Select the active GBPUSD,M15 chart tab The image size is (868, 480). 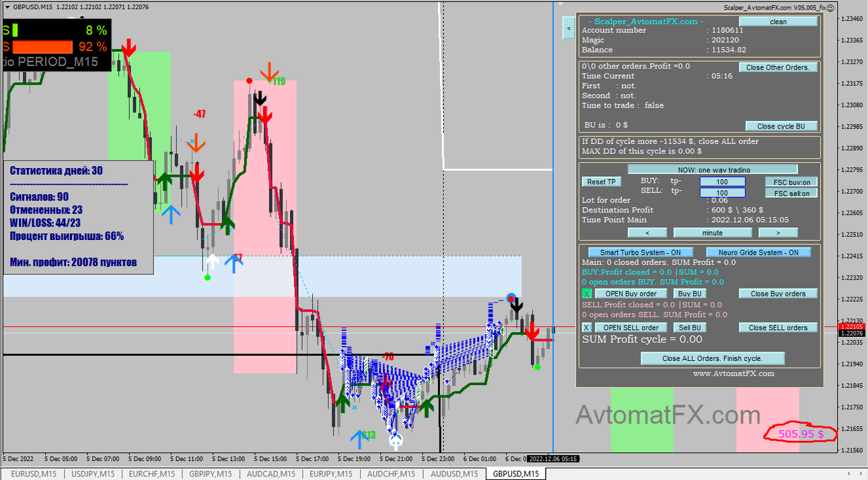tap(515, 474)
